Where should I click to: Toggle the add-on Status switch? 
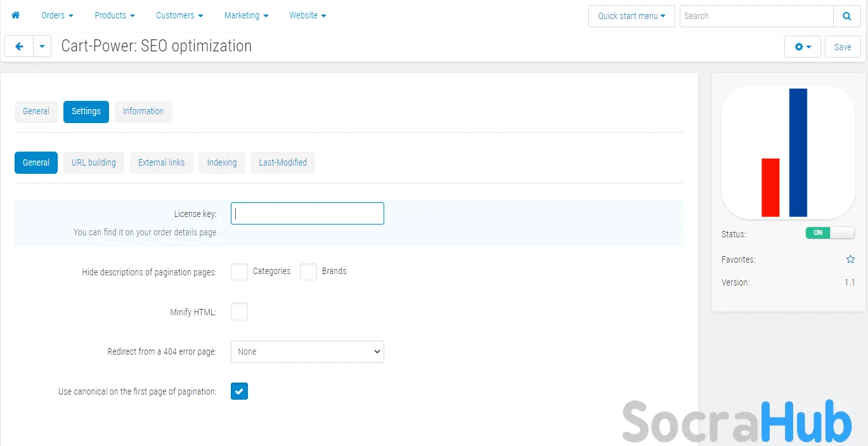coord(829,233)
